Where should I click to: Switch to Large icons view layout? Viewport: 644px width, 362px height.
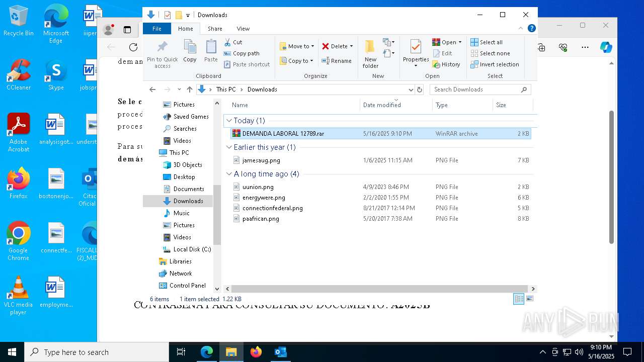[x=529, y=299]
